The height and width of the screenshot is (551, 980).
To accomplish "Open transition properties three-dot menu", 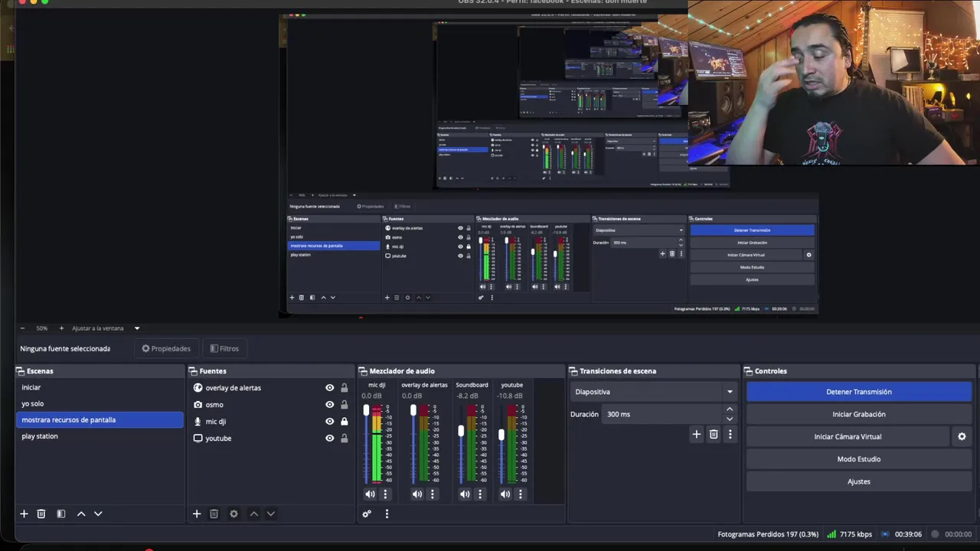I will tap(730, 434).
